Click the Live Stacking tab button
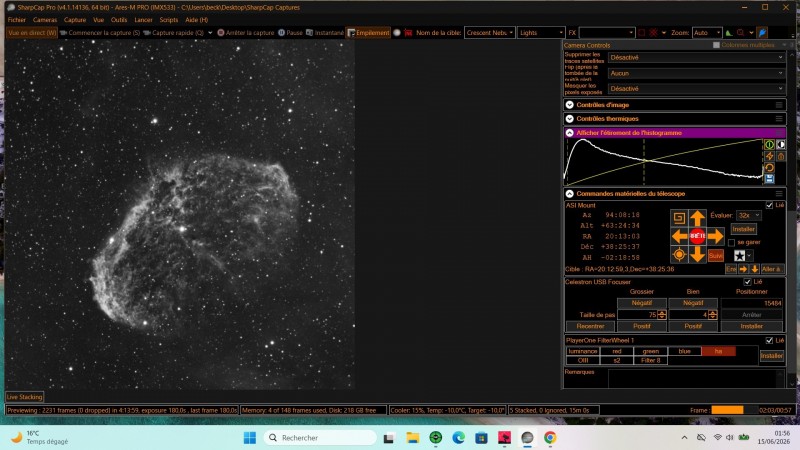This screenshot has height=450, width=800. point(24,397)
